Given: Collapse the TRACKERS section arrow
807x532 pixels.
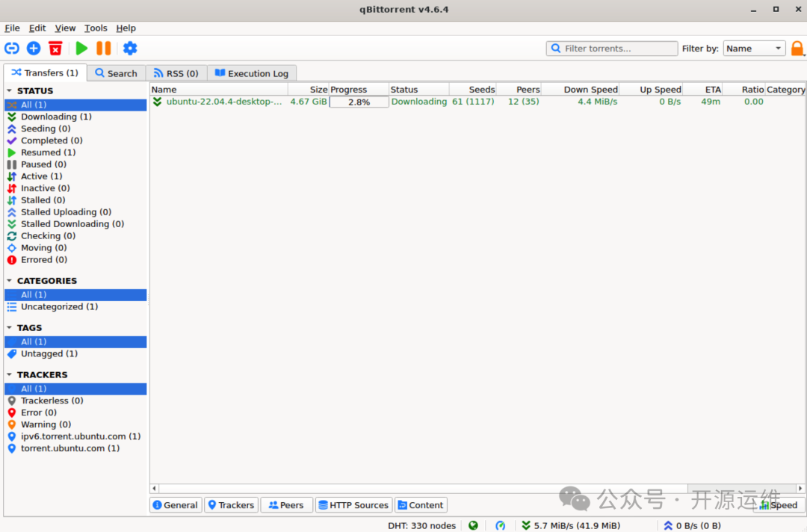Looking at the screenshot, I should tap(9, 374).
